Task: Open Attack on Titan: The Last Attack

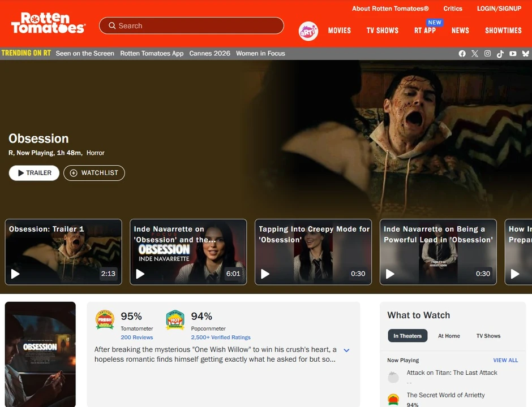Action: click(x=452, y=373)
